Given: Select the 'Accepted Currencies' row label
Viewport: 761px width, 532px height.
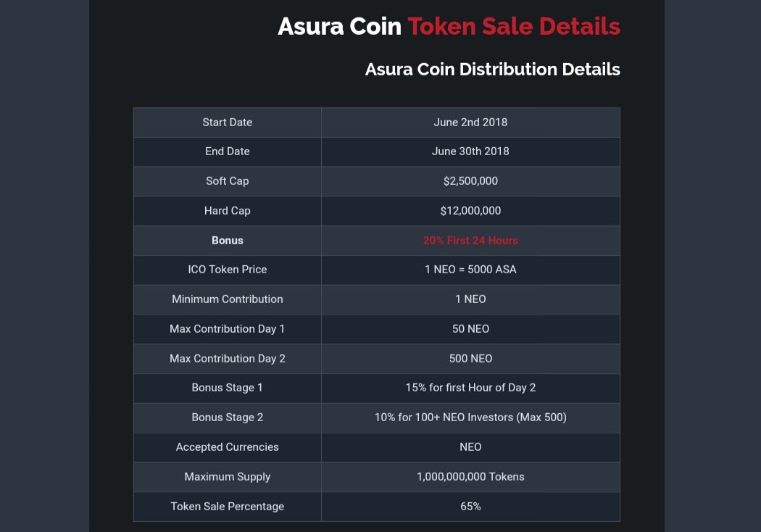Looking at the screenshot, I should tap(228, 447).
